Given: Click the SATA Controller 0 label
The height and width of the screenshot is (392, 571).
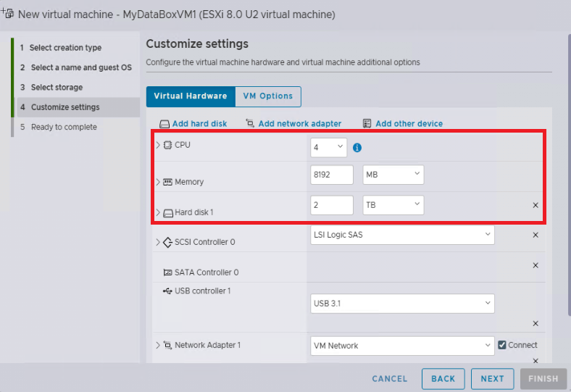Looking at the screenshot, I should click(x=207, y=272).
